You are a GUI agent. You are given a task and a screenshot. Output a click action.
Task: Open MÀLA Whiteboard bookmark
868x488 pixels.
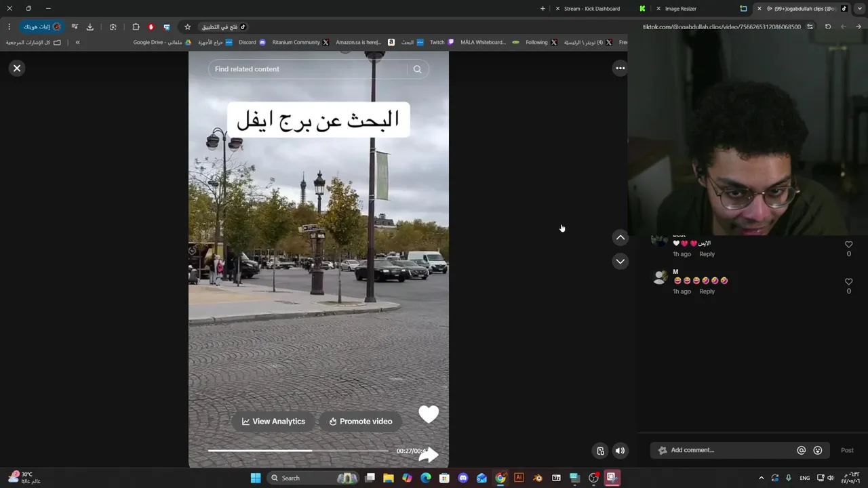[490, 42]
